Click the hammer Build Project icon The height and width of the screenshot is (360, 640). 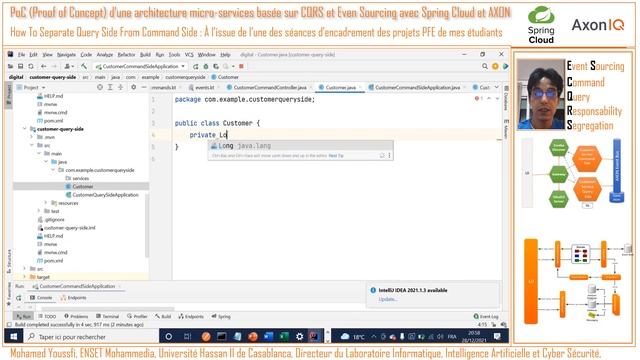pyautogui.click(x=84, y=66)
